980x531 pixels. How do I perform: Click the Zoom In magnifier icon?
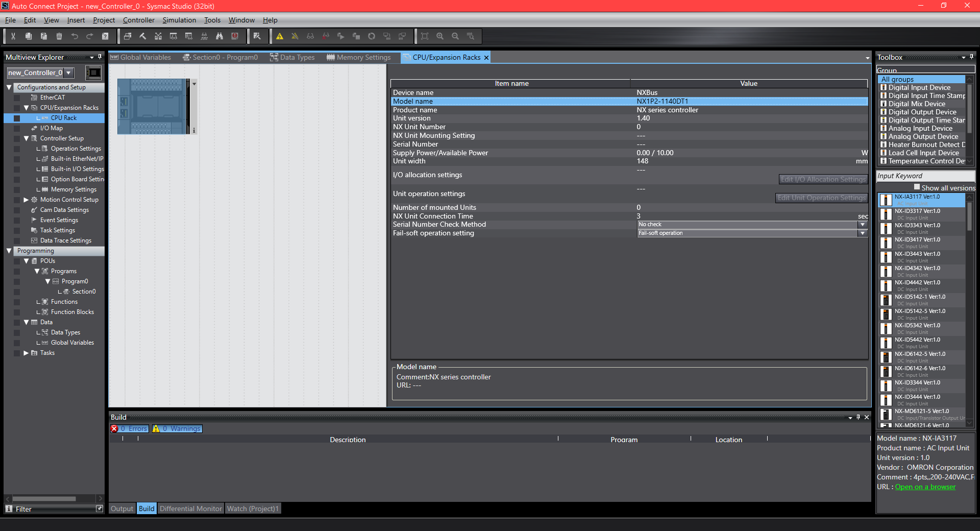coord(440,36)
